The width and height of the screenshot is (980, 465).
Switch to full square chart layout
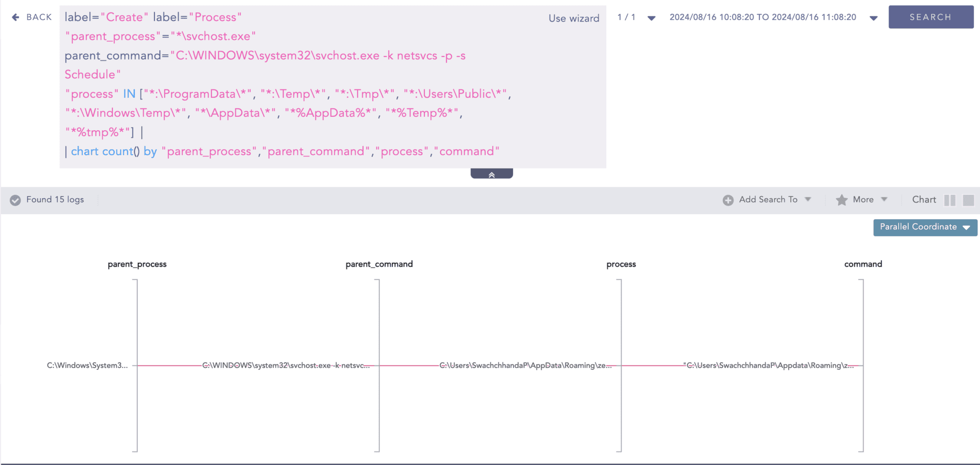tap(968, 200)
